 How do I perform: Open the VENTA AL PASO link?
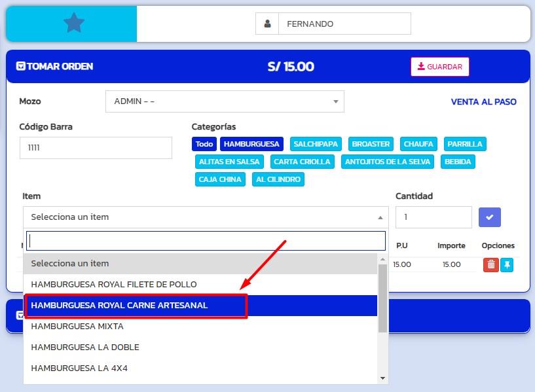(483, 101)
